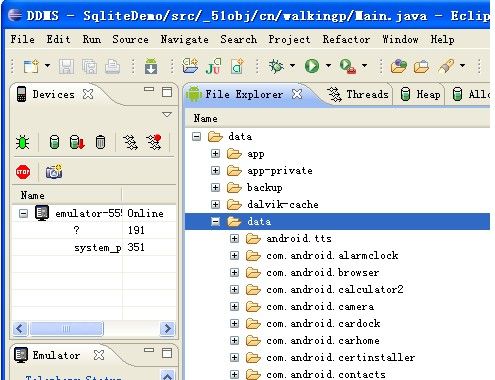Viewport: 495px width, 380px height.
Task: Expand the app-private folder
Action: pos(215,170)
